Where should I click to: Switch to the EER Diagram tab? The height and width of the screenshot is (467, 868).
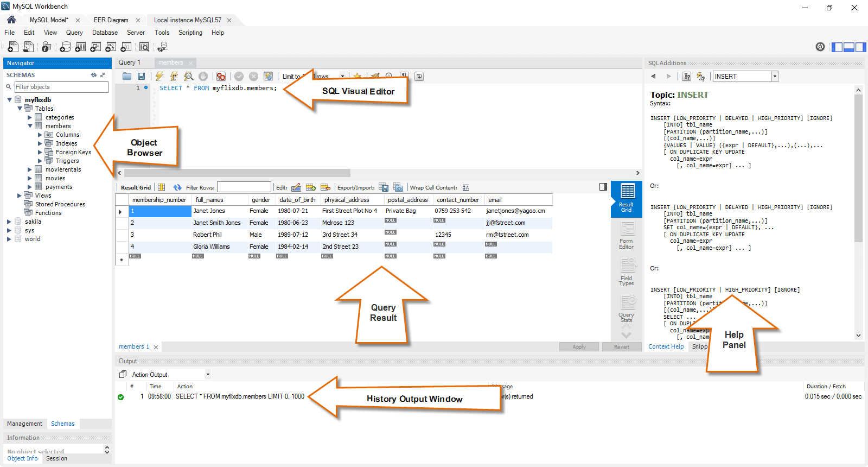tap(111, 20)
